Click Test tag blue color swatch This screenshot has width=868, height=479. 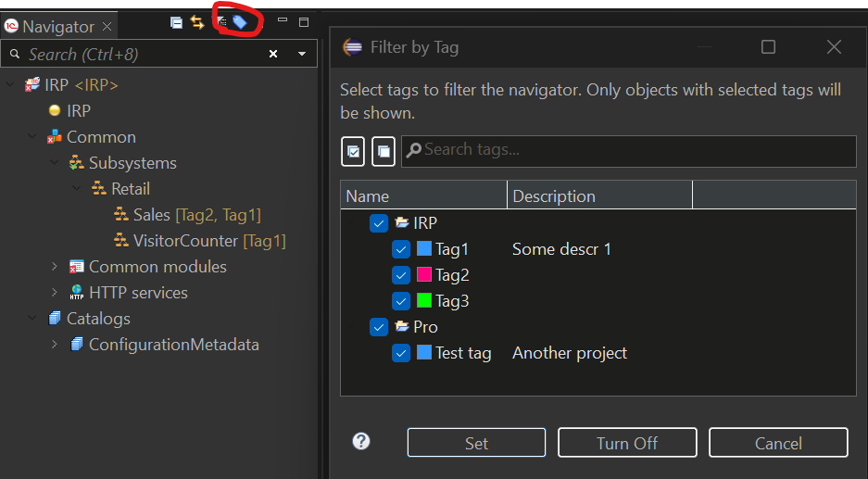pos(424,353)
